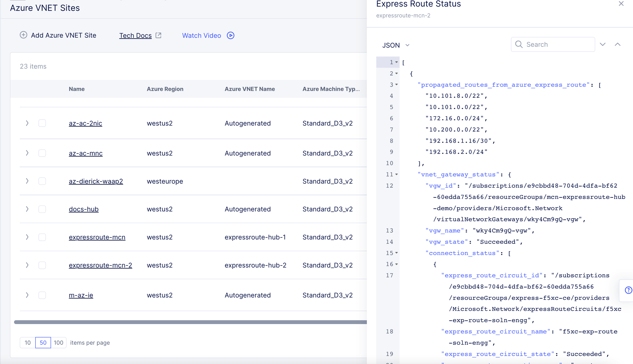Show 100 items per page

(x=58, y=343)
